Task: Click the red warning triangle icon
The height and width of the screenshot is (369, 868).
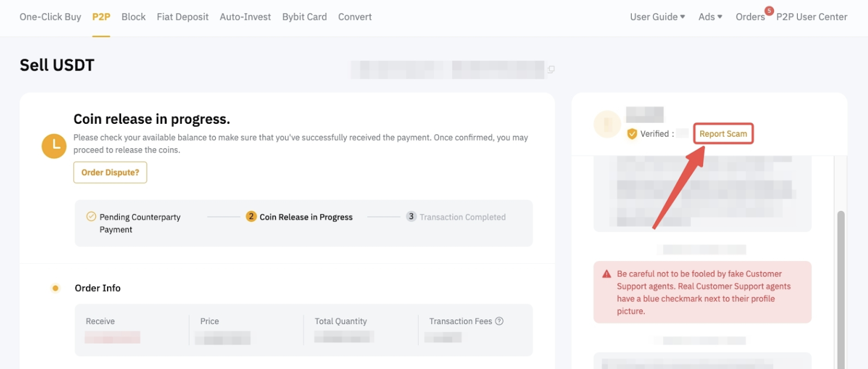Action: pos(606,274)
